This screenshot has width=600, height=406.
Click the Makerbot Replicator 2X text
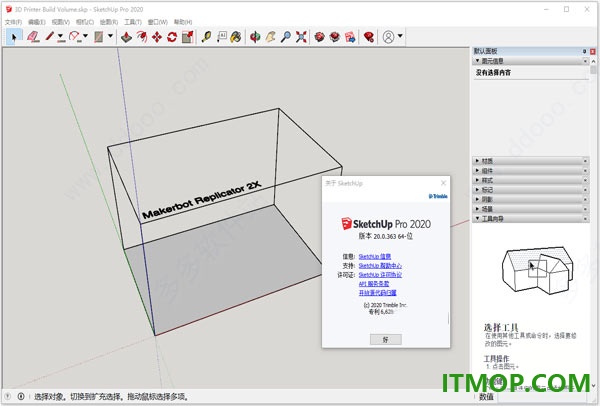tap(201, 200)
